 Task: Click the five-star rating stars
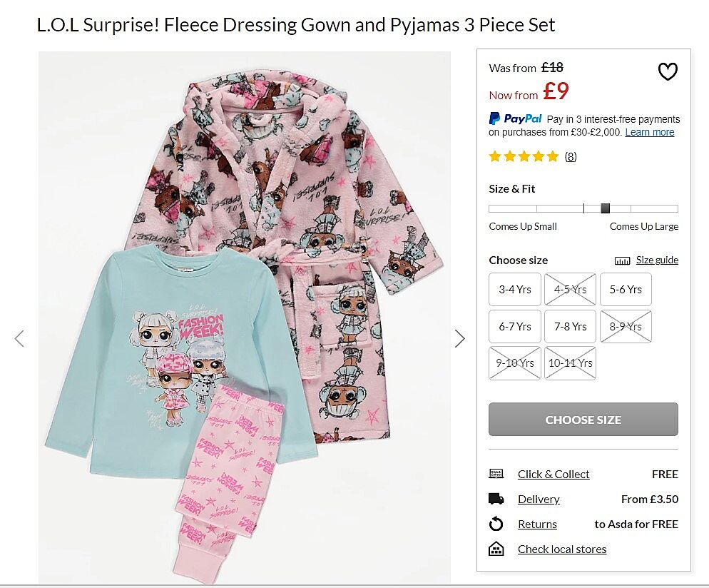pos(524,156)
